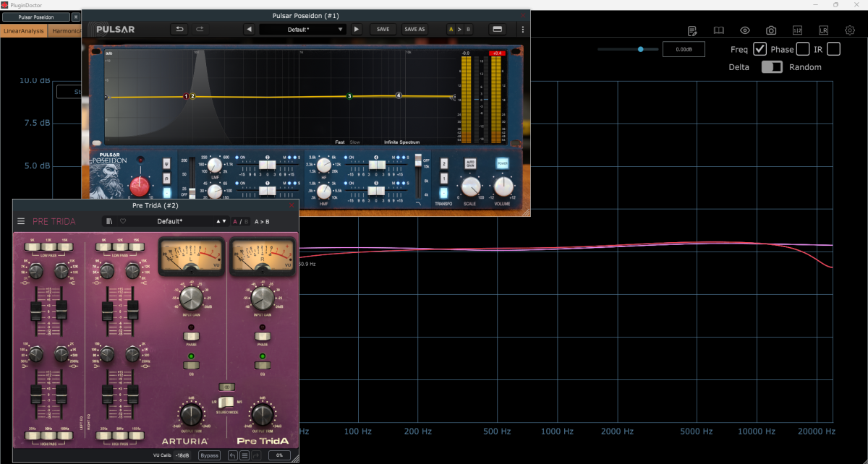Close the Pre TridA (#2) plugin window
This screenshot has height=464, width=868.
click(x=292, y=206)
